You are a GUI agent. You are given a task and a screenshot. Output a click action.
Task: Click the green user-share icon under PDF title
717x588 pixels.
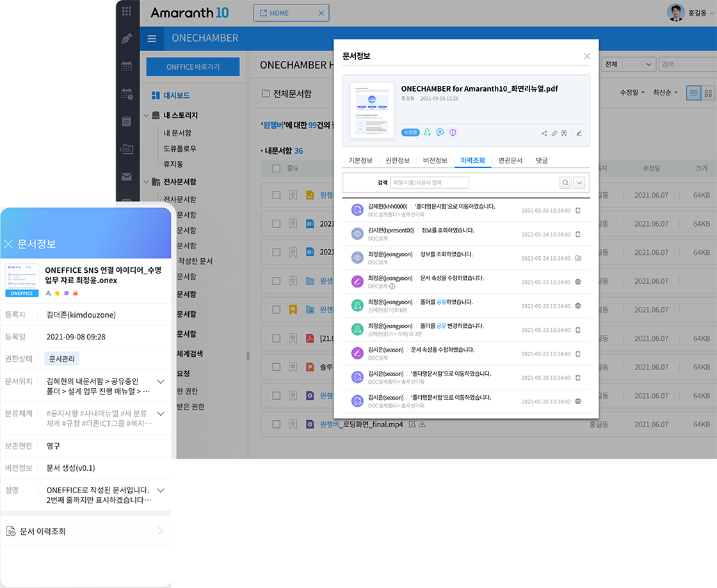[x=427, y=132]
